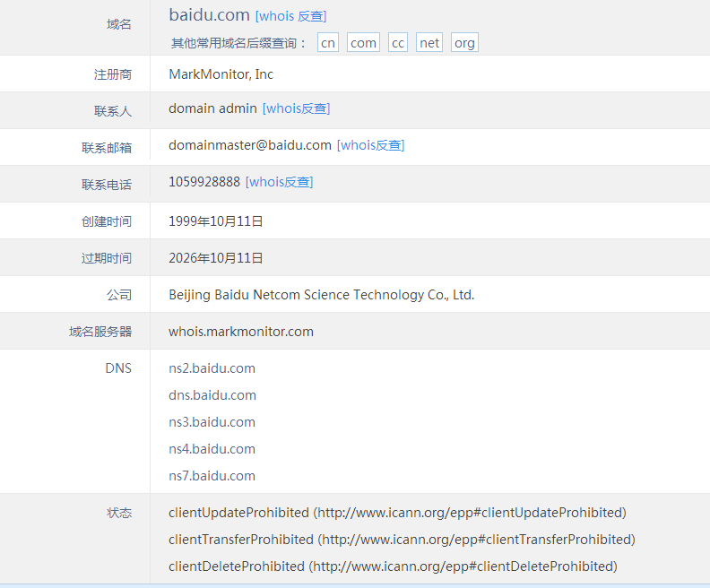Query the cn domain suffix
The height and width of the screenshot is (588, 710).
(x=328, y=42)
